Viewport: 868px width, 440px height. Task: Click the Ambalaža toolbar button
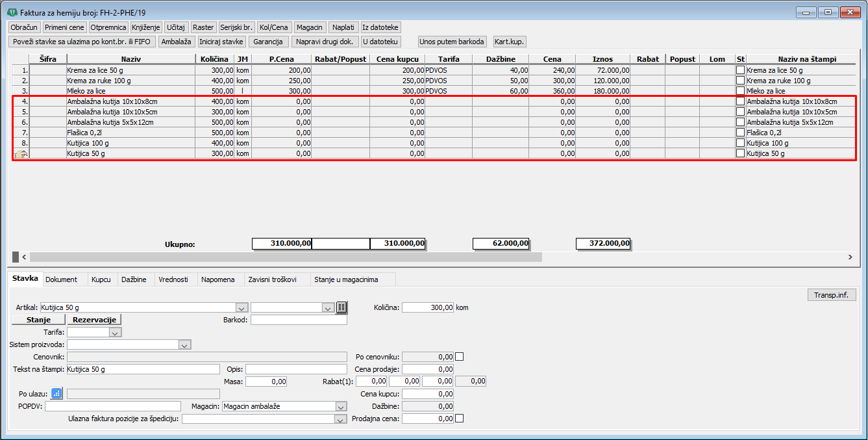177,42
